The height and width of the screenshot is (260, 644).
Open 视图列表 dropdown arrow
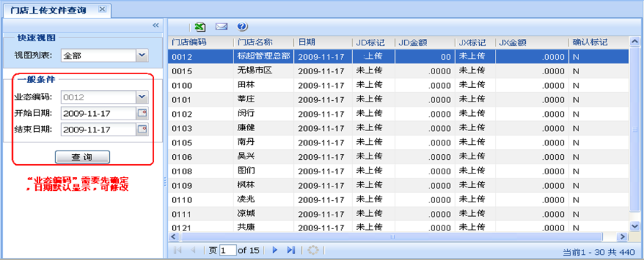click(x=142, y=55)
